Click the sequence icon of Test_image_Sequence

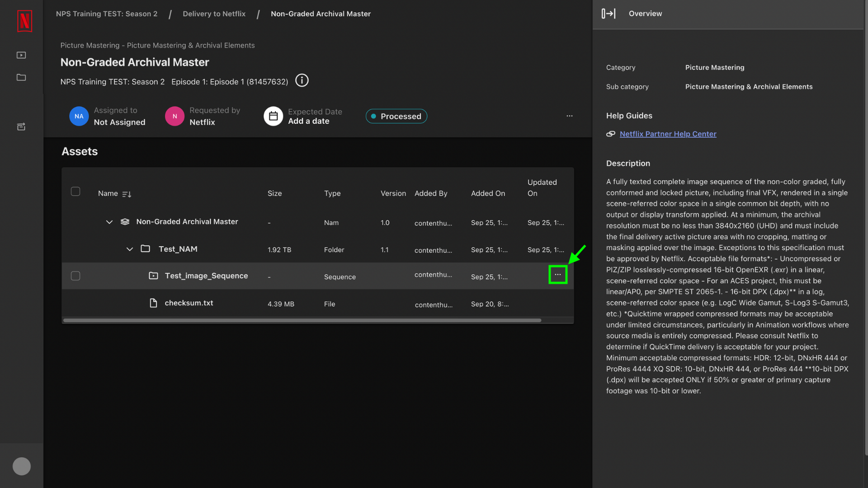154,276
